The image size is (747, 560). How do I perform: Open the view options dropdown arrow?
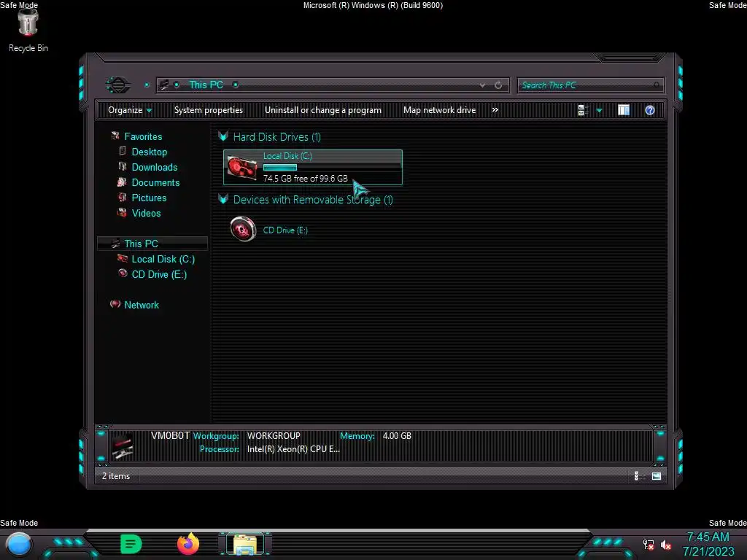point(600,111)
